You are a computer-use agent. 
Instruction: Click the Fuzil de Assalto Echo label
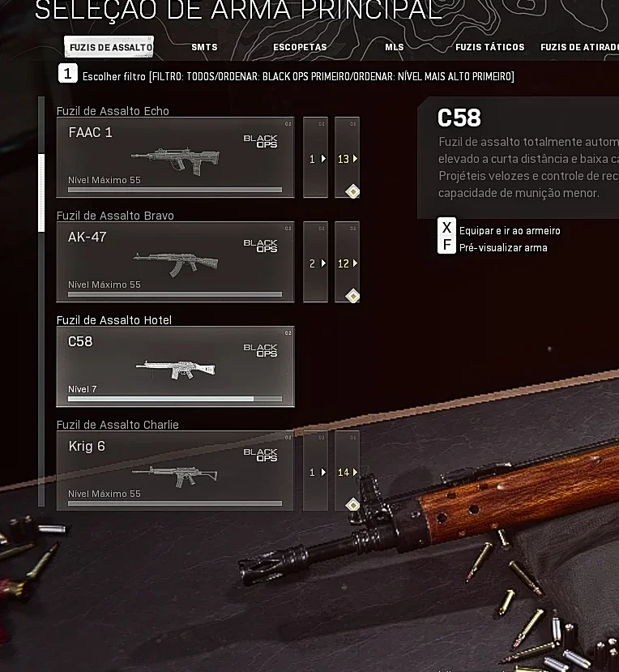(x=113, y=111)
